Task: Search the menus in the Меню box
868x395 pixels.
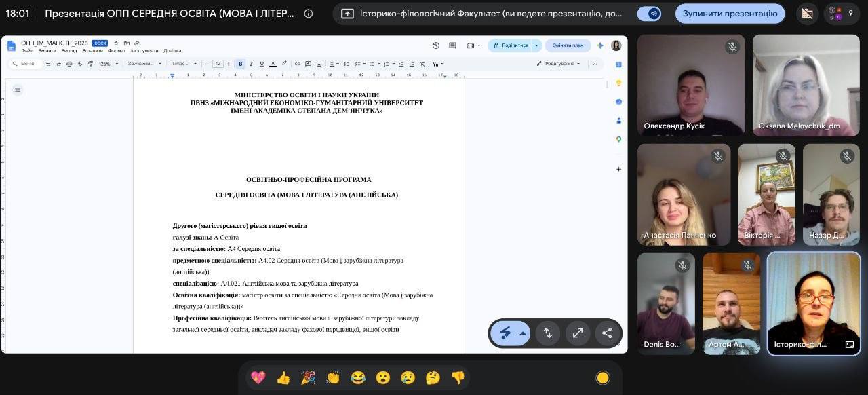Action: coord(26,64)
